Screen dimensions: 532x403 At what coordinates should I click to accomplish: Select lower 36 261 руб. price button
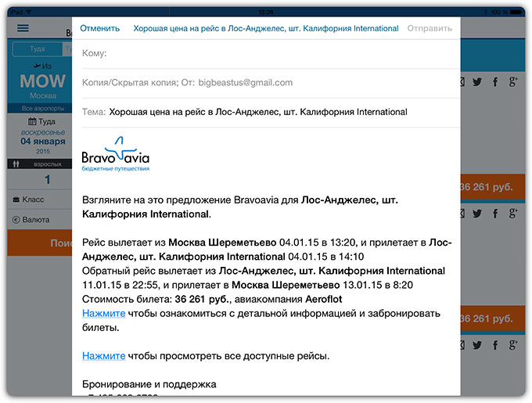(493, 318)
